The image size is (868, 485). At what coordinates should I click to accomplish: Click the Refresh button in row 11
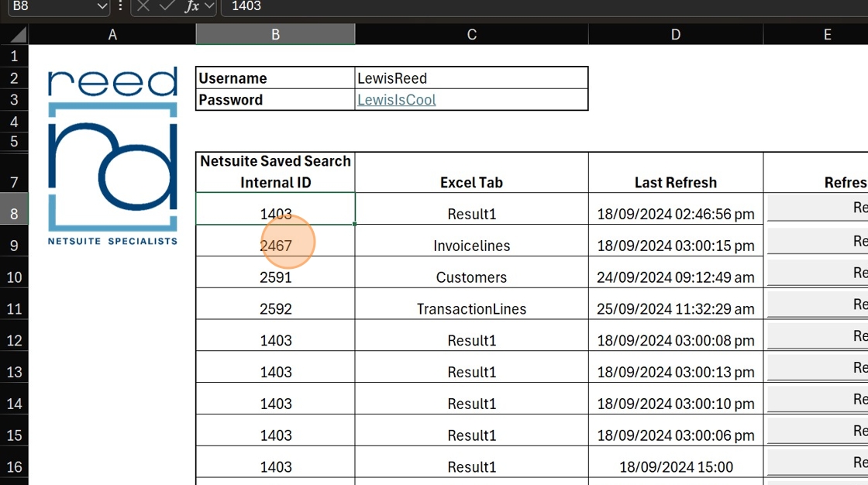tap(818, 304)
